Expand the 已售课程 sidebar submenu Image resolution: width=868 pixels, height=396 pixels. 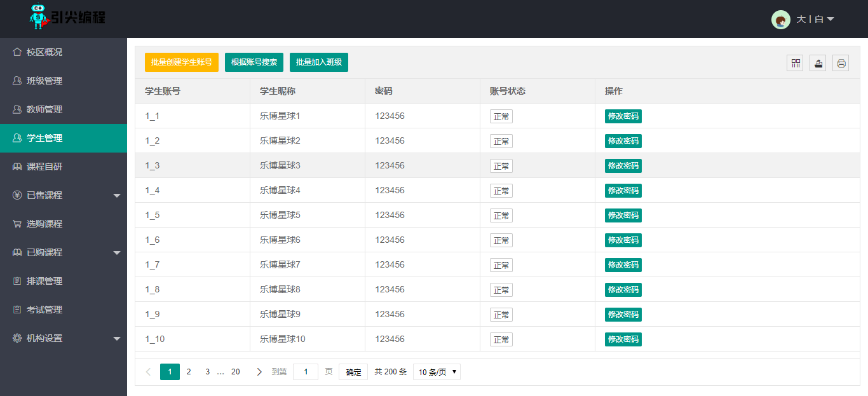116,195
